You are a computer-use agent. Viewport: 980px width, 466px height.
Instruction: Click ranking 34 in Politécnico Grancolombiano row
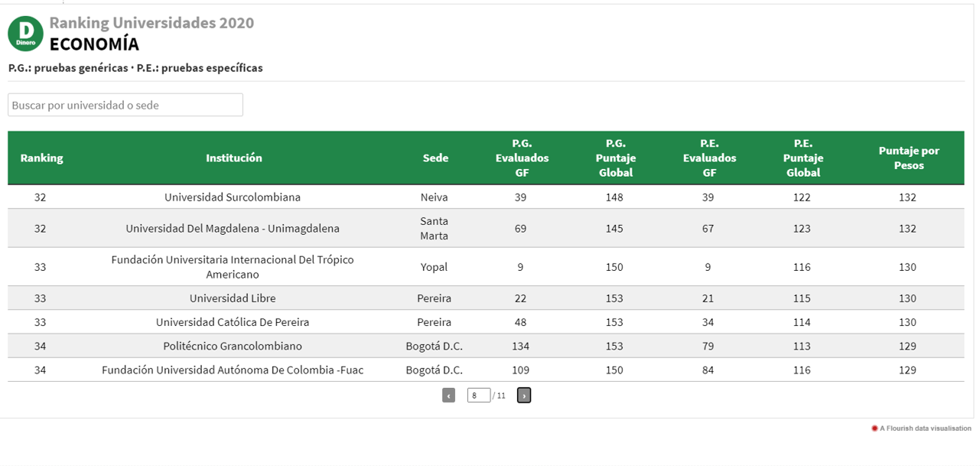[x=41, y=347]
